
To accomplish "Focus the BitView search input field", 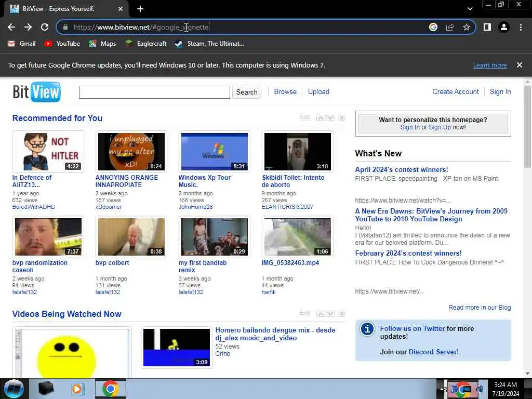I will (154, 92).
